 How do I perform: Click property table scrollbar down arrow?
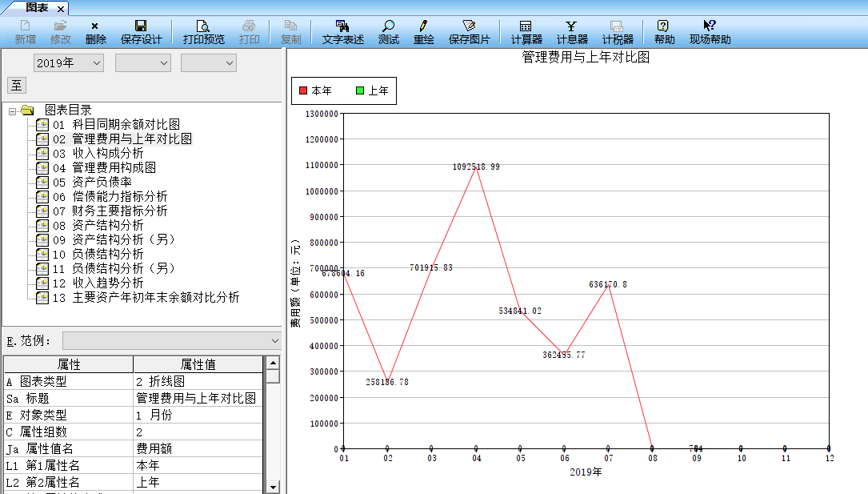pyautogui.click(x=273, y=486)
